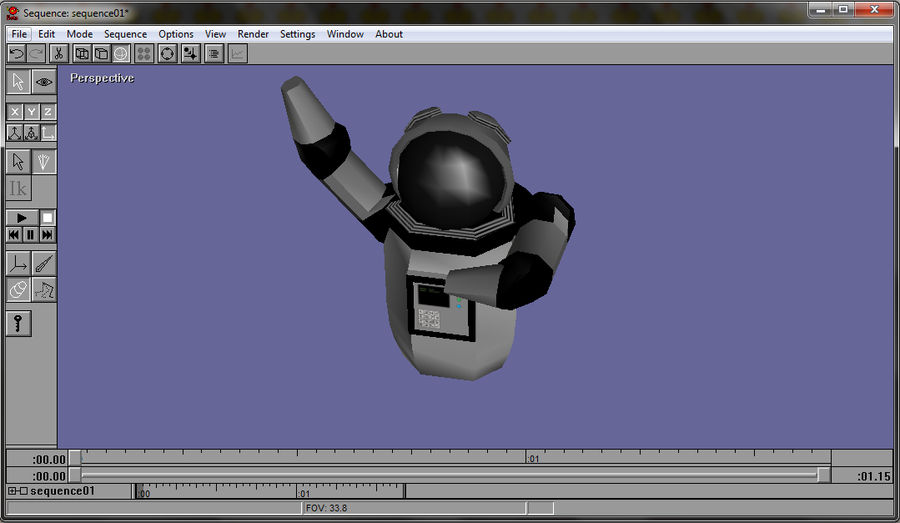Click the Perspective viewport label
Viewport: 900px width, 523px height.
click(x=102, y=78)
